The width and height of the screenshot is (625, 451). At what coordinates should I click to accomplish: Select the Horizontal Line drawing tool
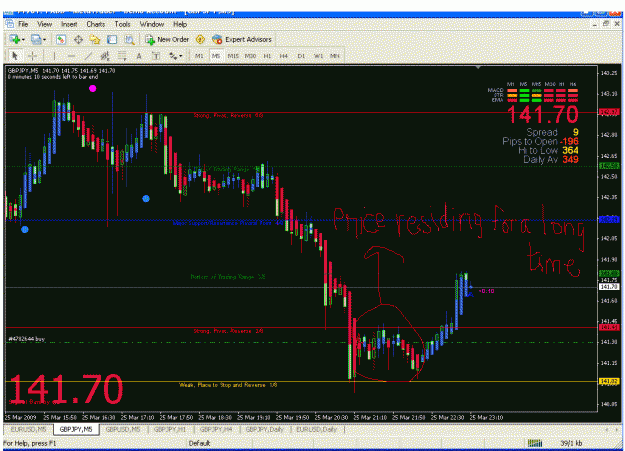point(71,56)
